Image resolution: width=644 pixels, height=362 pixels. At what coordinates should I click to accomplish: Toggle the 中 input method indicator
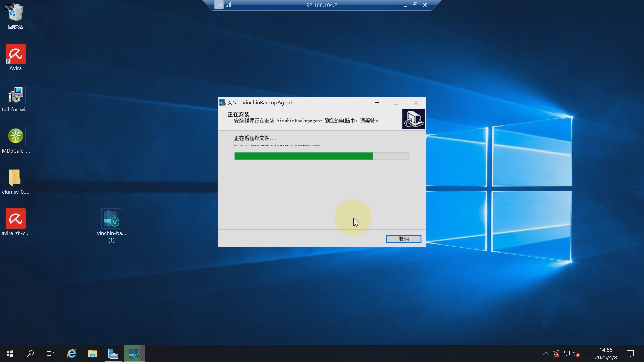tap(586, 354)
